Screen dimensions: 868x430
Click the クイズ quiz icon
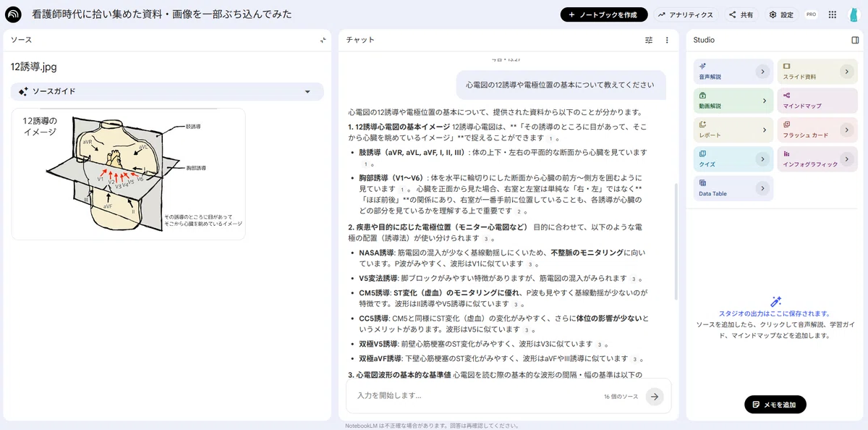[x=703, y=153]
